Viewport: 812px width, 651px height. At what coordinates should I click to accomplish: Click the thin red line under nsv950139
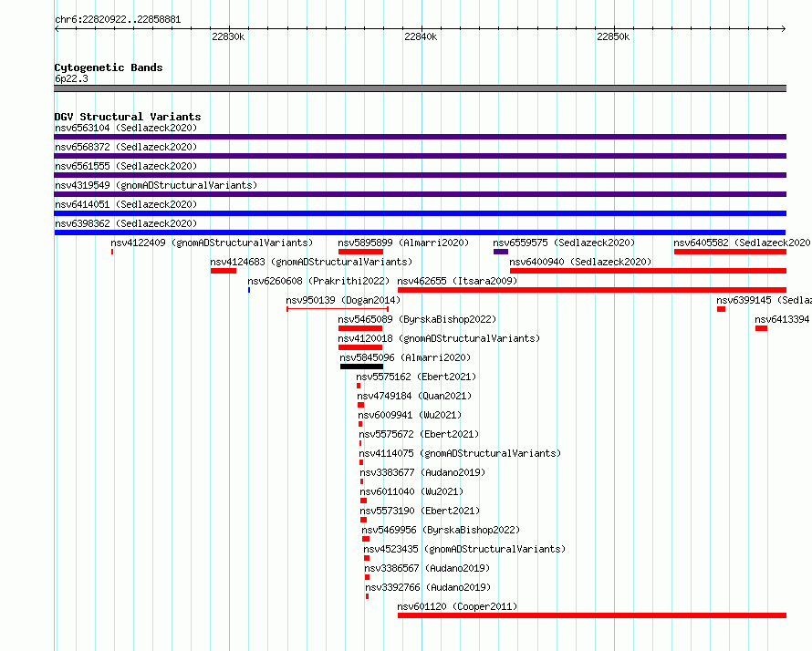[x=338, y=309]
